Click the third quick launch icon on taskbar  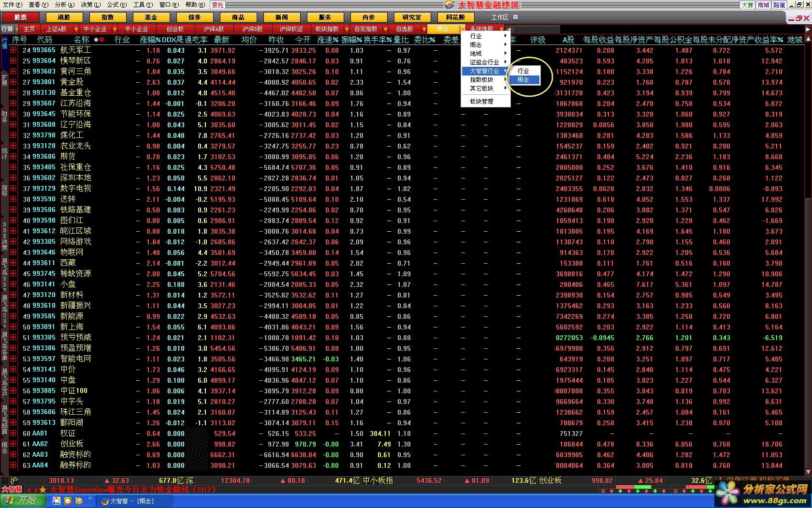[79, 501]
